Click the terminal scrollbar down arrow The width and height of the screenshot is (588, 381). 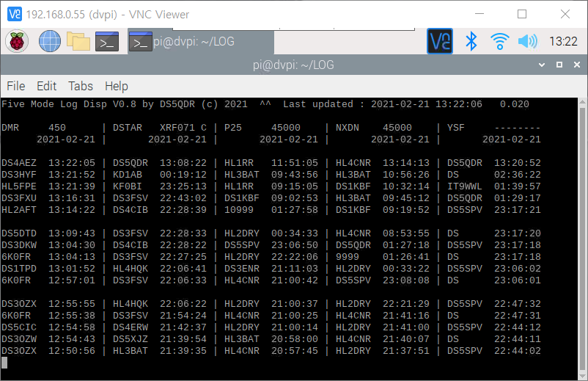coord(582,376)
